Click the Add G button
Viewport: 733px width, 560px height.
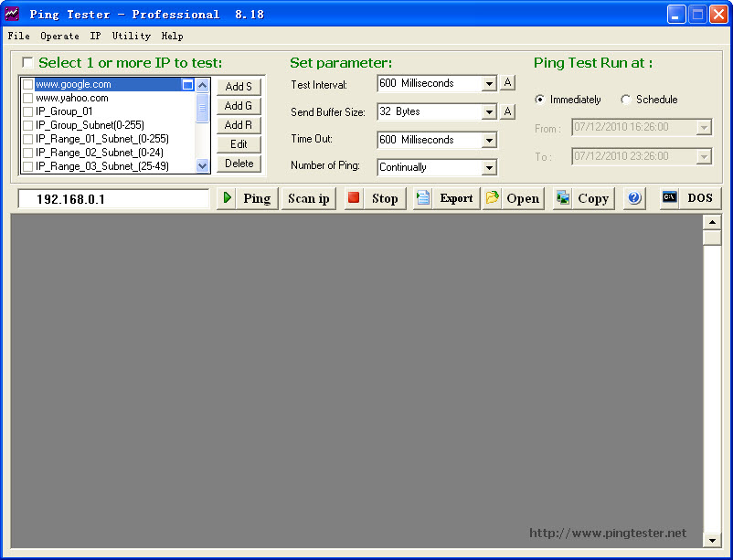click(239, 106)
